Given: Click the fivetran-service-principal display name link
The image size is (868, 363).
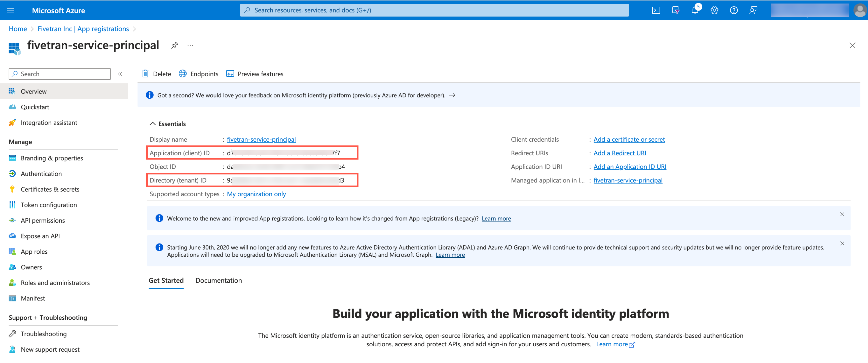Looking at the screenshot, I should pyautogui.click(x=261, y=139).
